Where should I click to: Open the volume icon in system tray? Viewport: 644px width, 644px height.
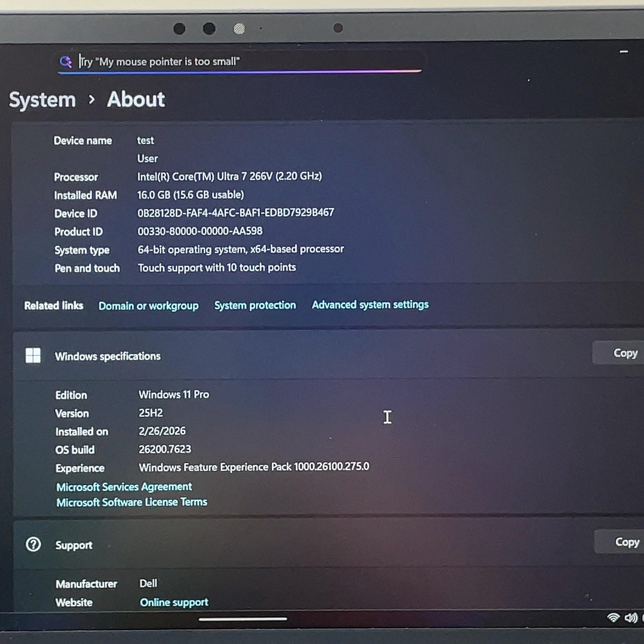point(631,618)
